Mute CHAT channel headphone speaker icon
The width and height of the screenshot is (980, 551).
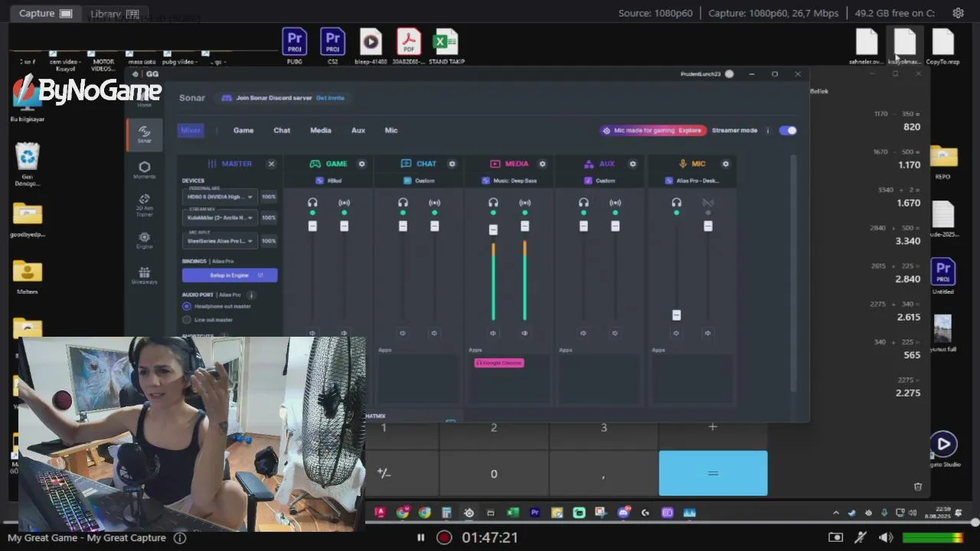pyautogui.click(x=403, y=333)
